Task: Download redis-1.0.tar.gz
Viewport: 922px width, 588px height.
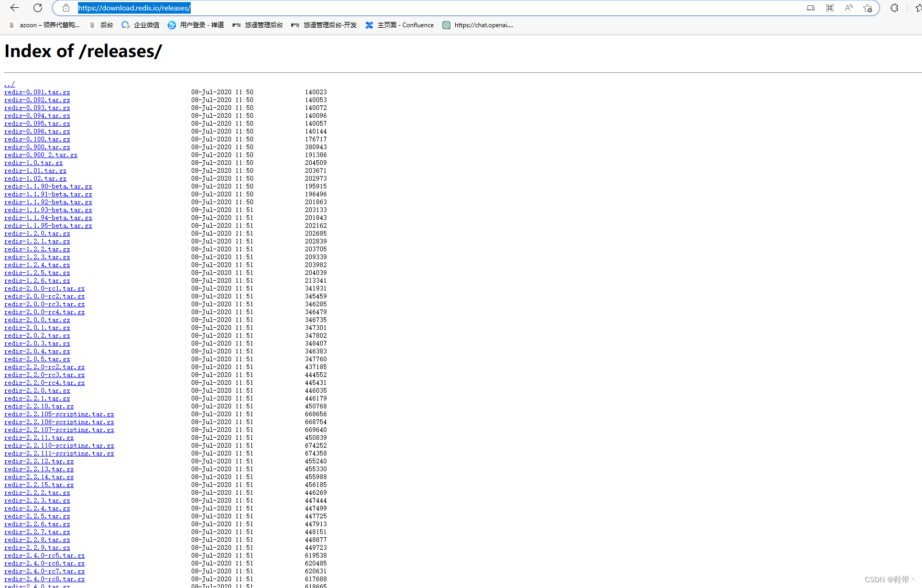Action: pos(33,162)
